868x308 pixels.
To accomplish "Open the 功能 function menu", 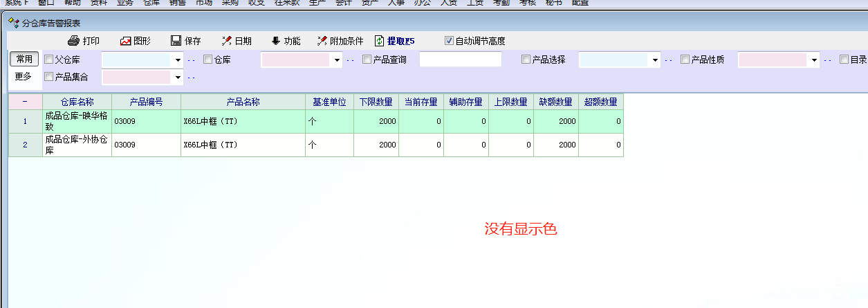I will (276, 41).
